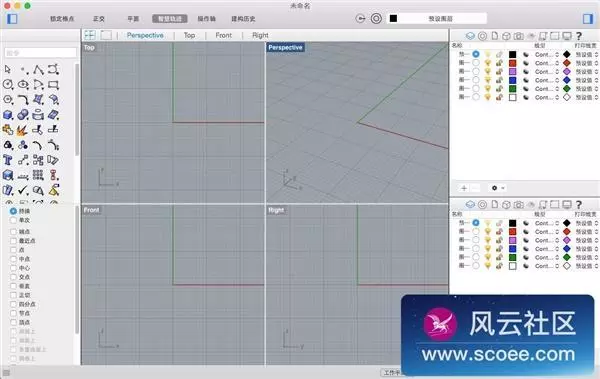
Task: Enable the 端点 osnap checkbox
Action: [13, 232]
